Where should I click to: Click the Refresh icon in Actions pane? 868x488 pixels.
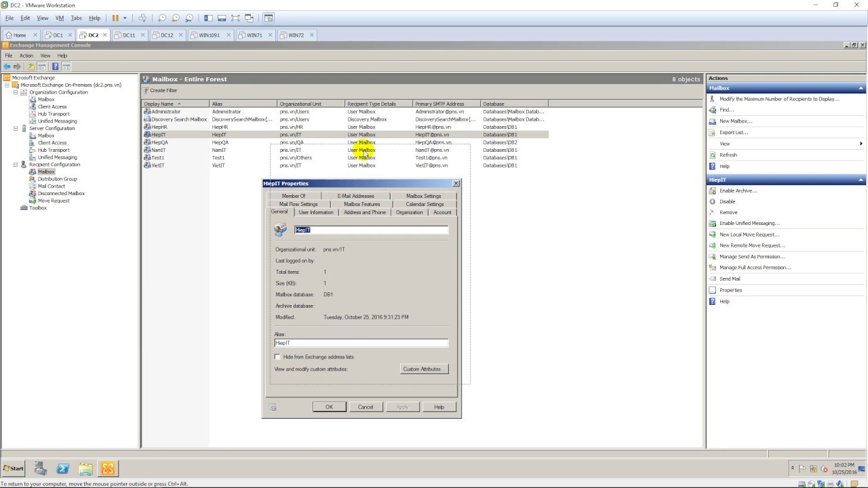click(x=712, y=155)
